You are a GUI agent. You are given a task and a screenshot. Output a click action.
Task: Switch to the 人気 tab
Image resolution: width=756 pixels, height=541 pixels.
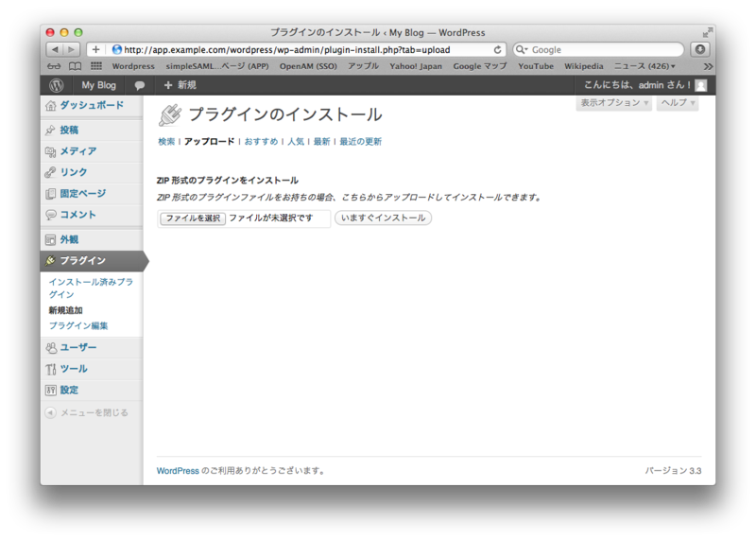pos(296,142)
